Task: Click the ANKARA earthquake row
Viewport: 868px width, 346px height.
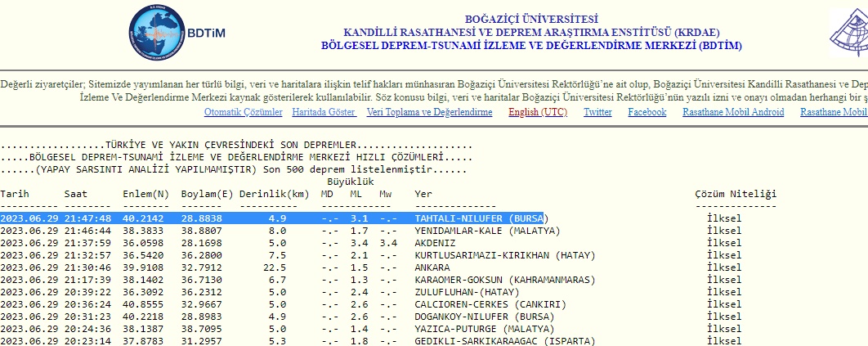Action: (x=432, y=267)
